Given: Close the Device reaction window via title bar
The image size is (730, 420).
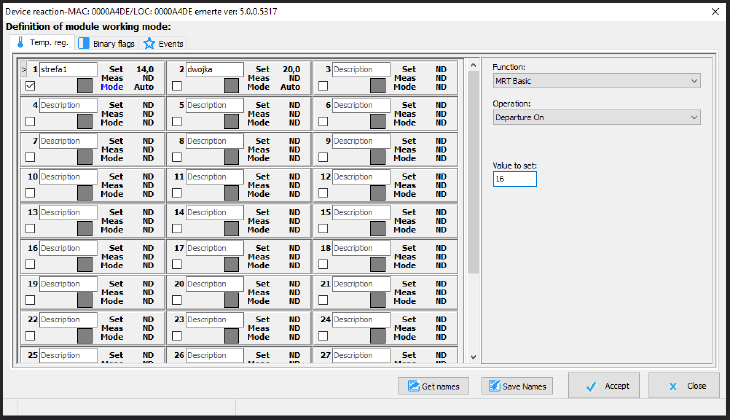Looking at the screenshot, I should click(x=716, y=12).
